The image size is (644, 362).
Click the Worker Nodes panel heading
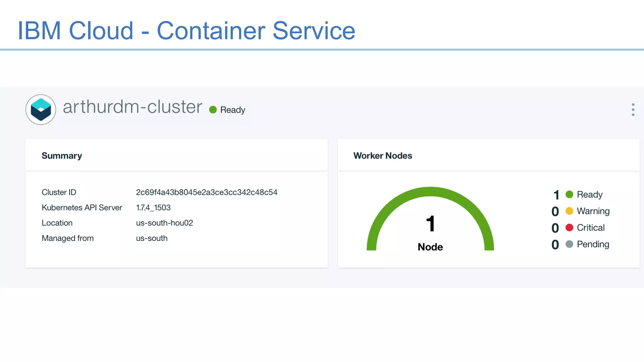point(383,156)
